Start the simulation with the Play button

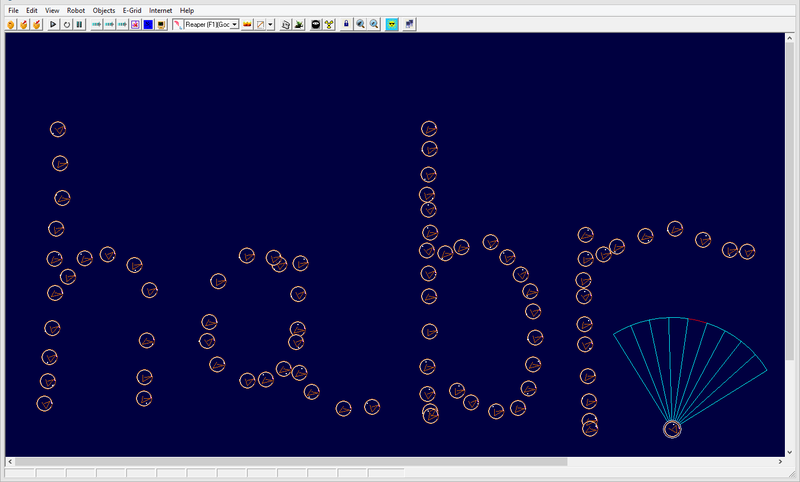[53, 24]
